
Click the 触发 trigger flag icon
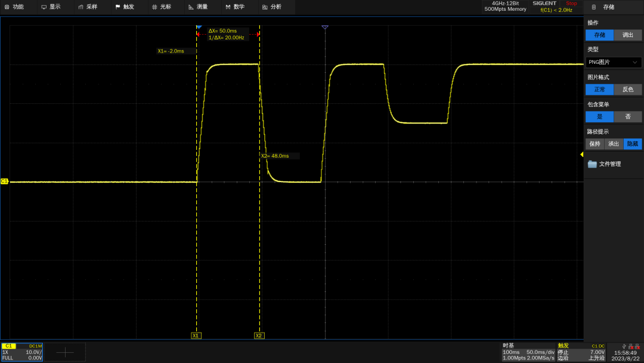(118, 7)
